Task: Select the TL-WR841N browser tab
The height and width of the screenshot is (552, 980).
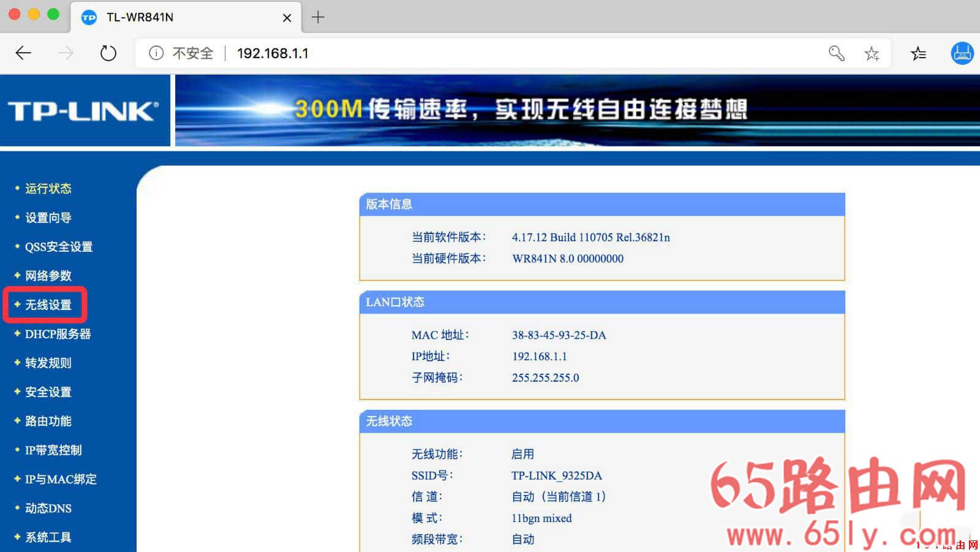Action: pos(186,17)
